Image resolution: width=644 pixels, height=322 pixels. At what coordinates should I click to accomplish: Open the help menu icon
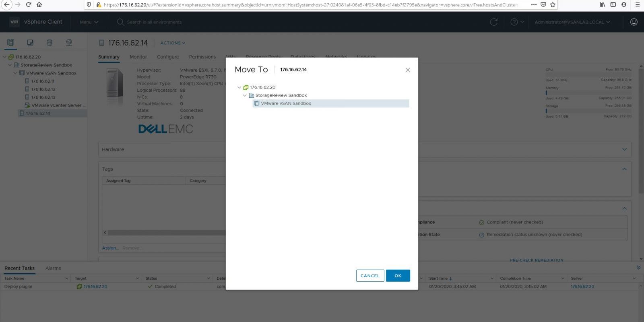517,22
